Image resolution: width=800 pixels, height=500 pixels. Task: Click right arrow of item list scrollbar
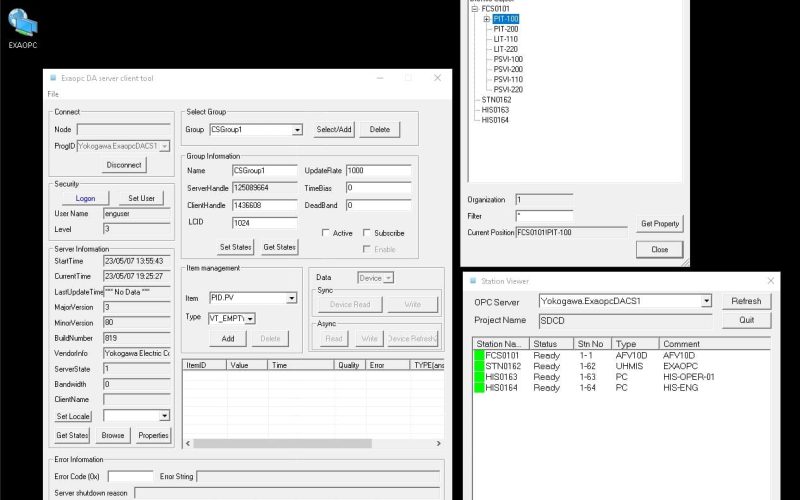click(x=438, y=443)
